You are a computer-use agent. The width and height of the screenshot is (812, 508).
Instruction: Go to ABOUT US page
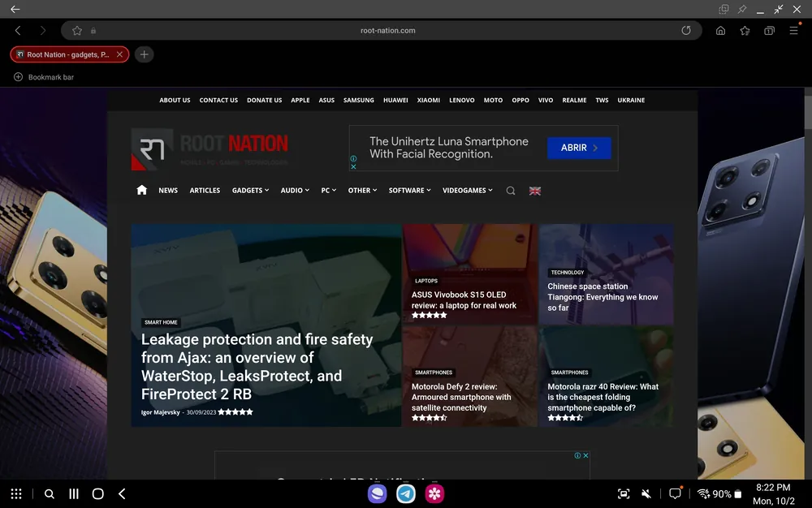coord(175,101)
